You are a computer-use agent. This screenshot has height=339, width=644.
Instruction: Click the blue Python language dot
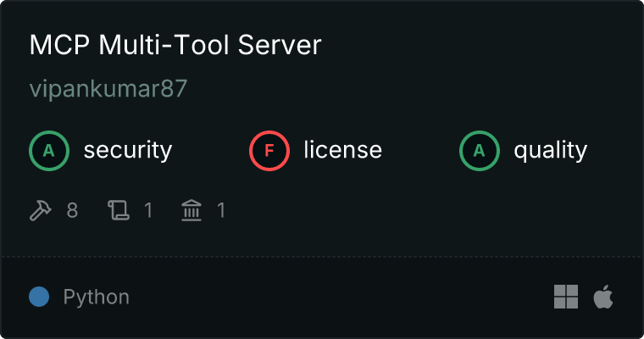pyautogui.click(x=39, y=297)
